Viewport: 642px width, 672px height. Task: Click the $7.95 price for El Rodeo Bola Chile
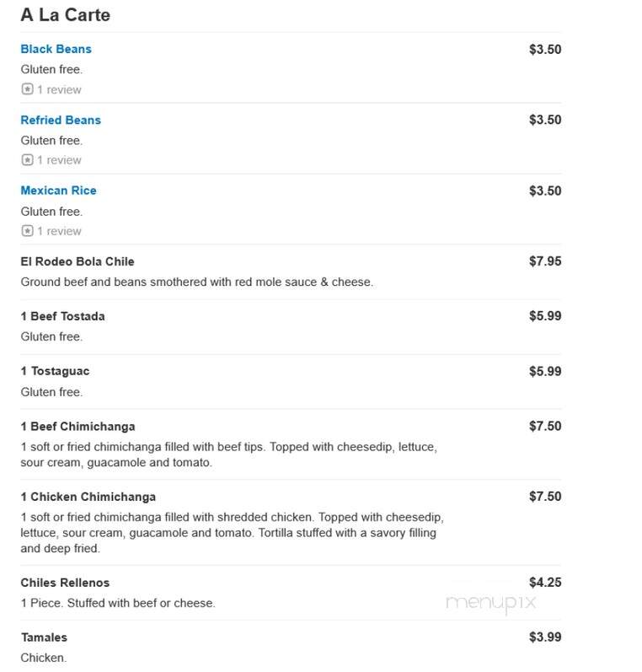(545, 261)
